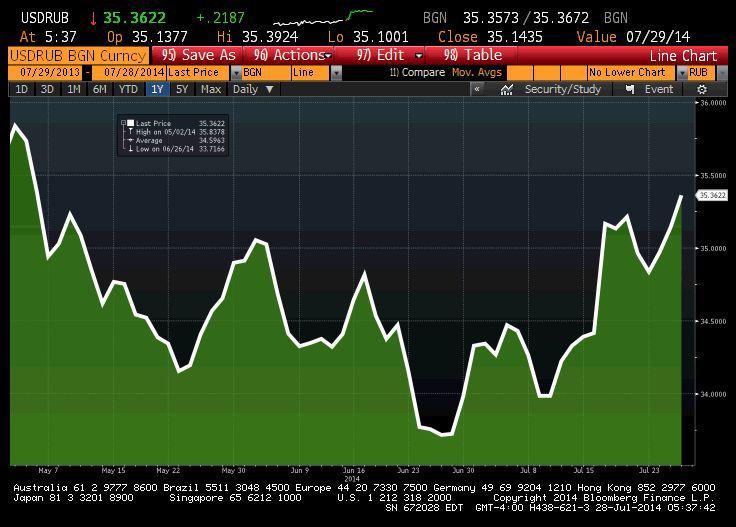The width and height of the screenshot is (736, 527).
Task: Click the Mov. Avgs label
Action: 476,72
